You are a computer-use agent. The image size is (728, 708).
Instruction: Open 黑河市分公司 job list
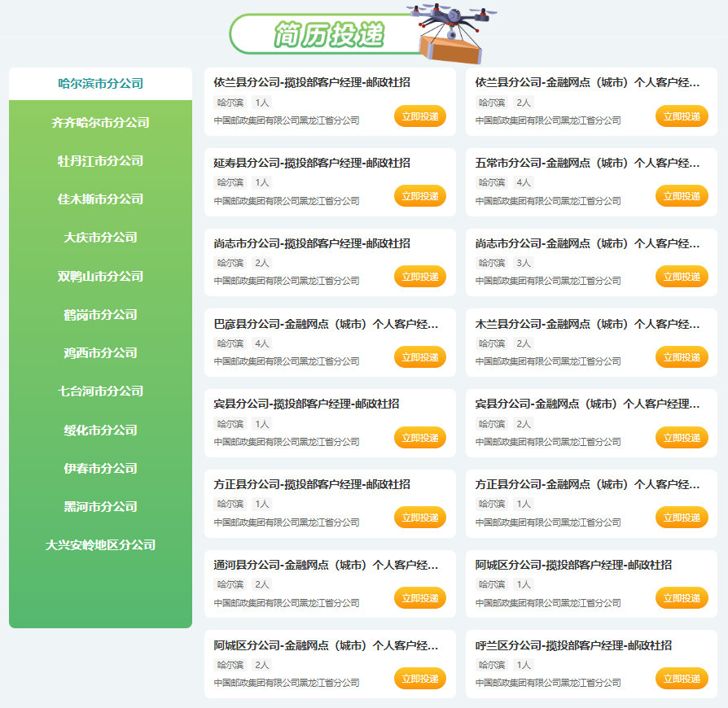(x=100, y=507)
